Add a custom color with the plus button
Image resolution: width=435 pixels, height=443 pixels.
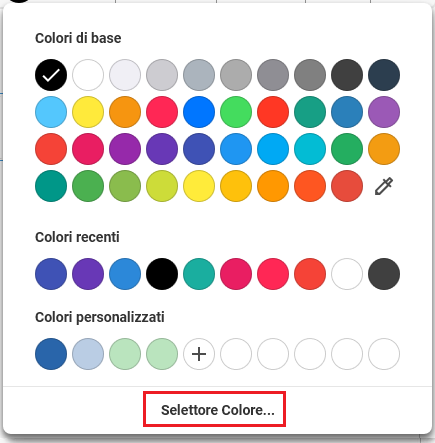199,354
